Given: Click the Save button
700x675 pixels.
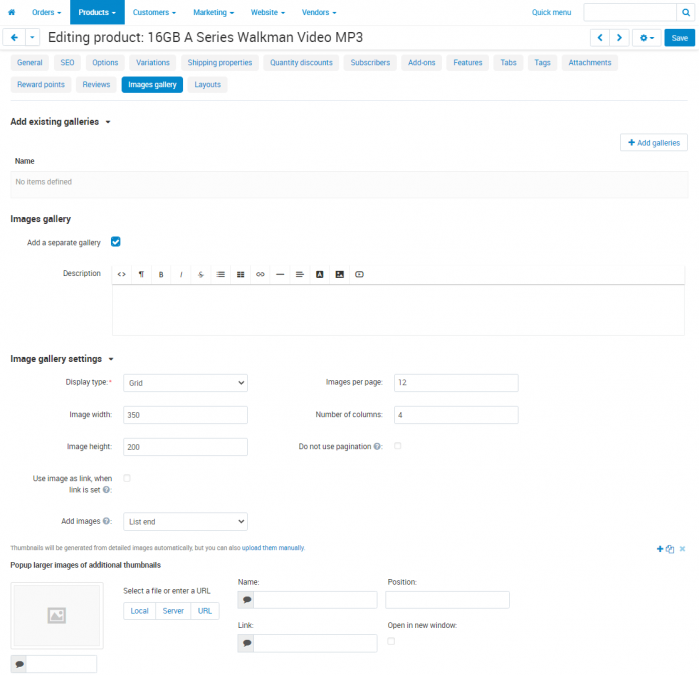Looking at the screenshot, I should 679,38.
